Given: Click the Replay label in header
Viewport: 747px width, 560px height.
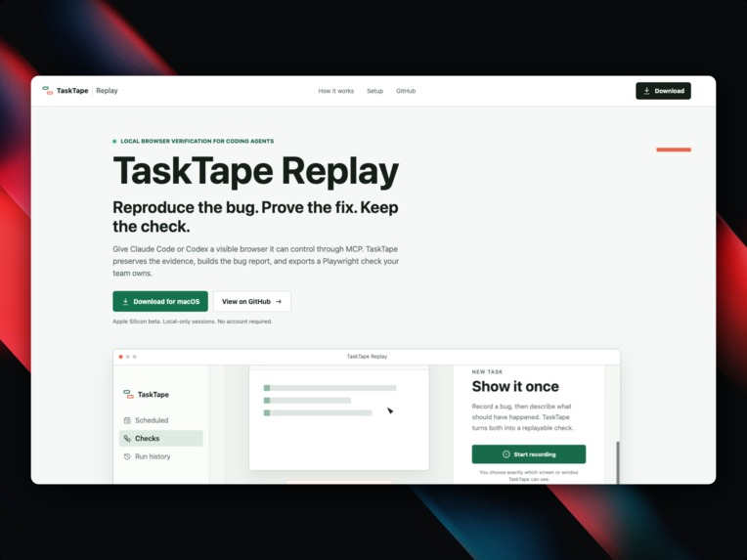Looking at the screenshot, I should click(x=107, y=91).
